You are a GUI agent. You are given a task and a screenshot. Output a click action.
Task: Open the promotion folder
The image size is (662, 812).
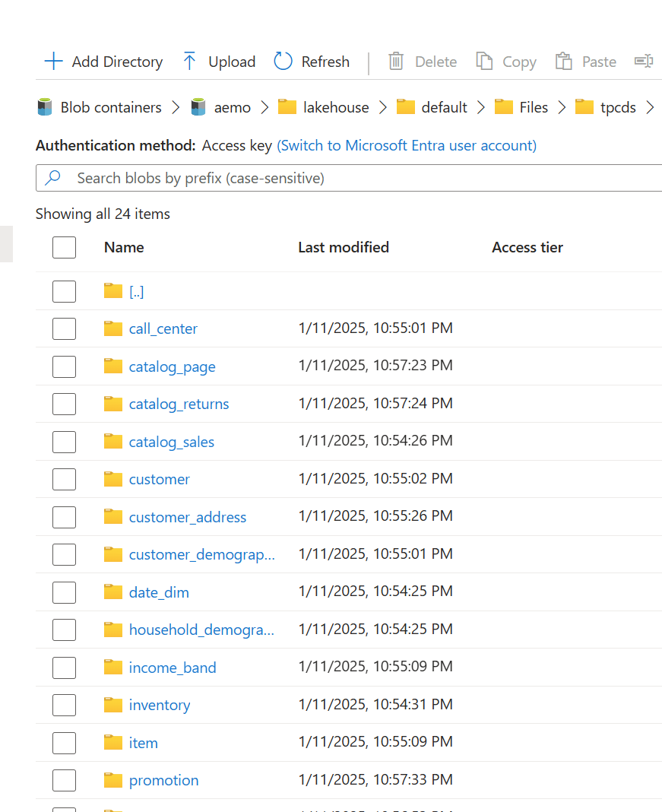click(163, 780)
